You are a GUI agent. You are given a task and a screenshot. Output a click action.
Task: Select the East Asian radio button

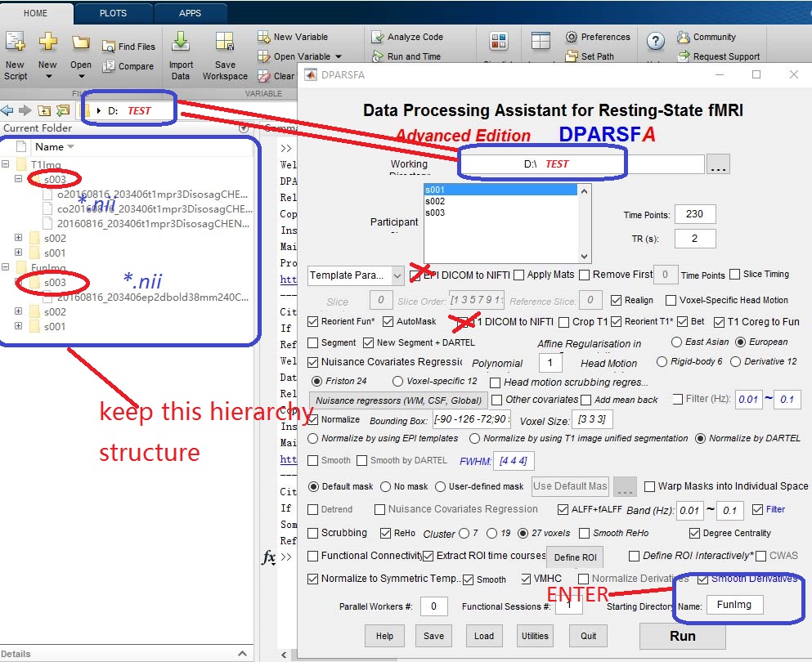point(676,342)
